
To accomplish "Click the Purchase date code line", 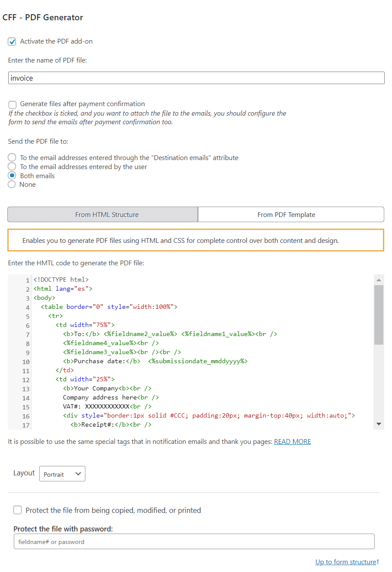I will point(155,361).
